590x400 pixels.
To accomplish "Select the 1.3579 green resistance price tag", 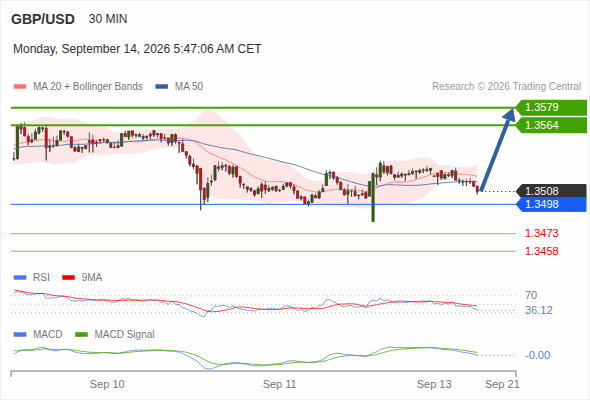I will pos(551,108).
